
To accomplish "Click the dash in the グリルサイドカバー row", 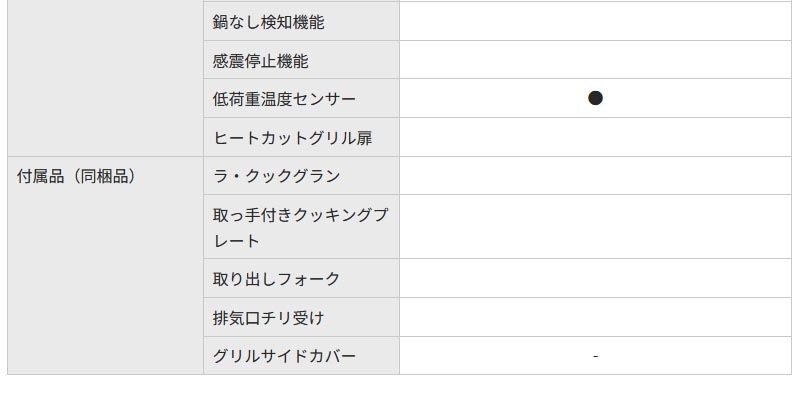I will 595,356.
